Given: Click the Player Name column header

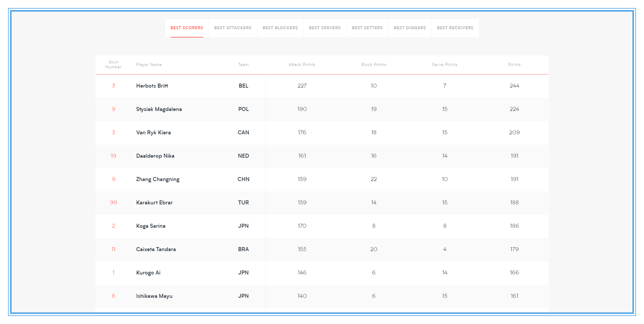Looking at the screenshot, I should click(149, 65).
